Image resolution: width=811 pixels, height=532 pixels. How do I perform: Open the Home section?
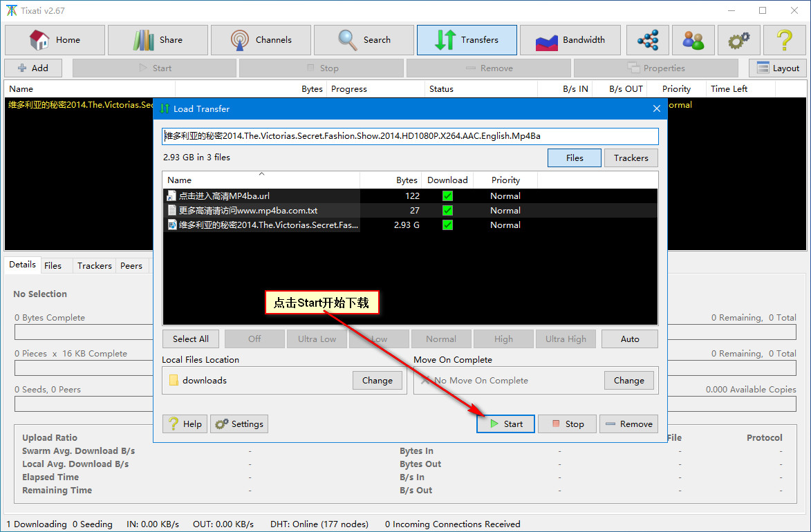[55, 40]
